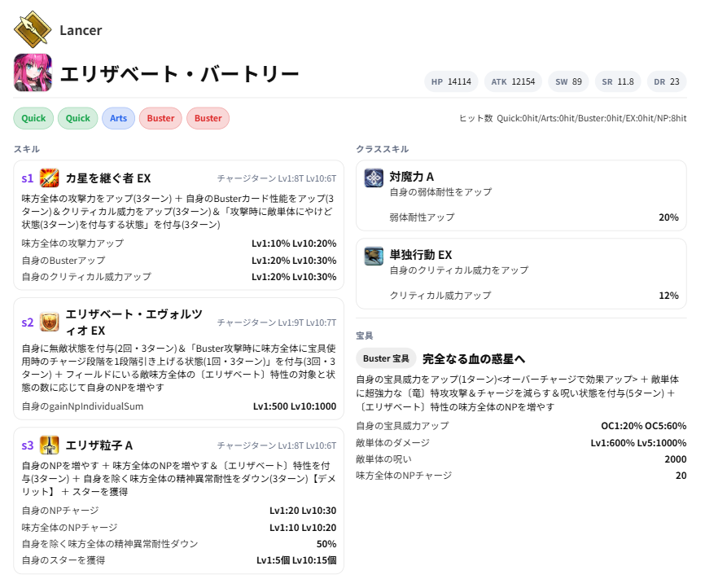Image resolution: width=705 pixels, height=588 pixels.
Task: Click the s3 skill label
Action: (28, 445)
